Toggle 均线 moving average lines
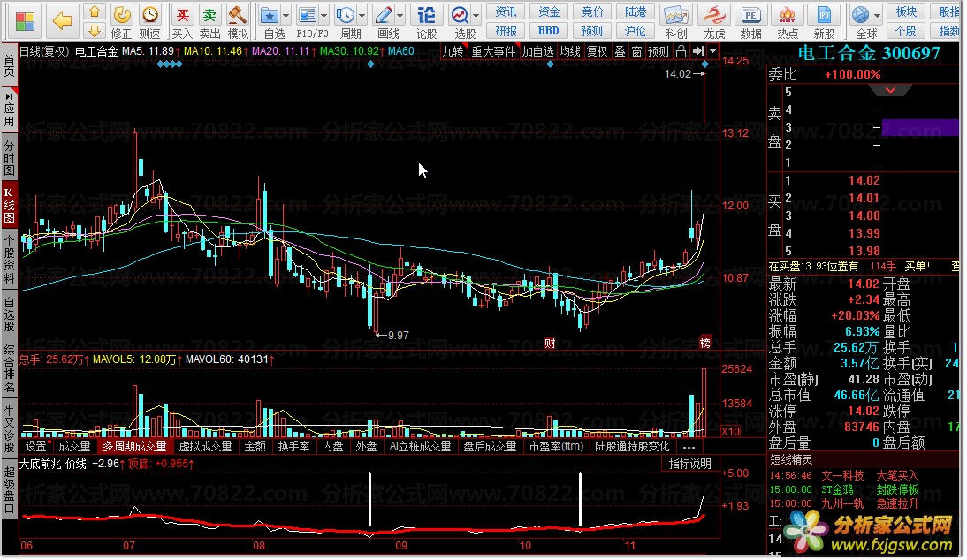967x560 pixels. [570, 52]
